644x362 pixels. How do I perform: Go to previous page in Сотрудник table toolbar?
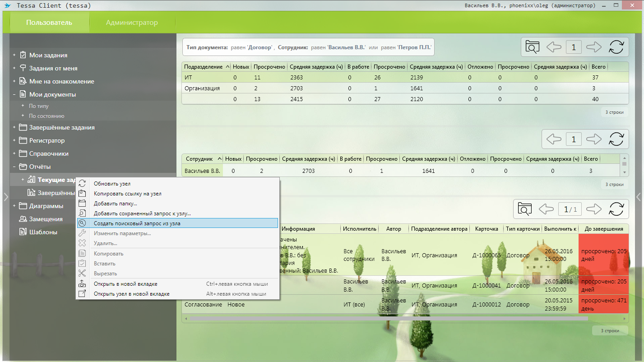coord(554,139)
